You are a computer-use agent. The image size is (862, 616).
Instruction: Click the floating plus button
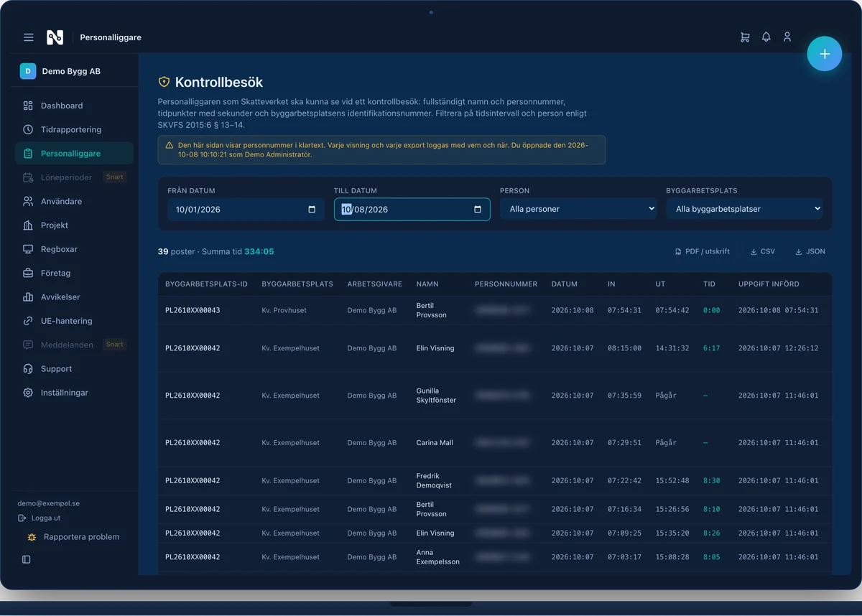[x=825, y=54]
